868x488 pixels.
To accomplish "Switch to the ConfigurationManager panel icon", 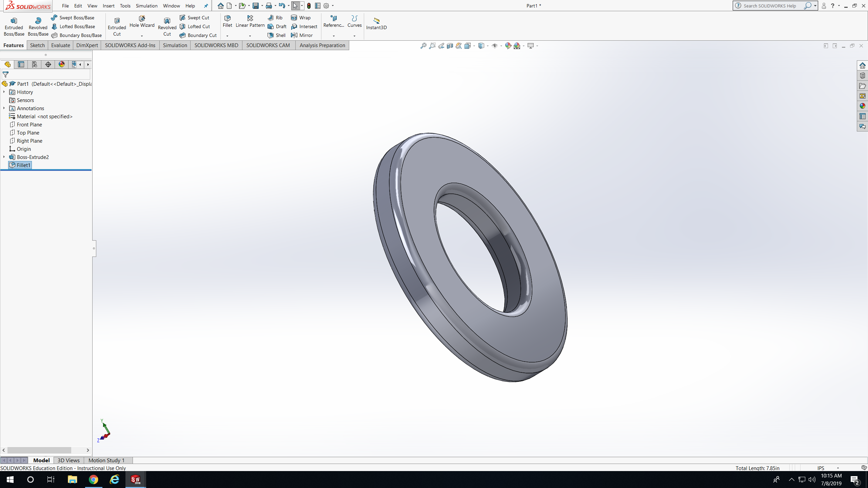I will (34, 64).
